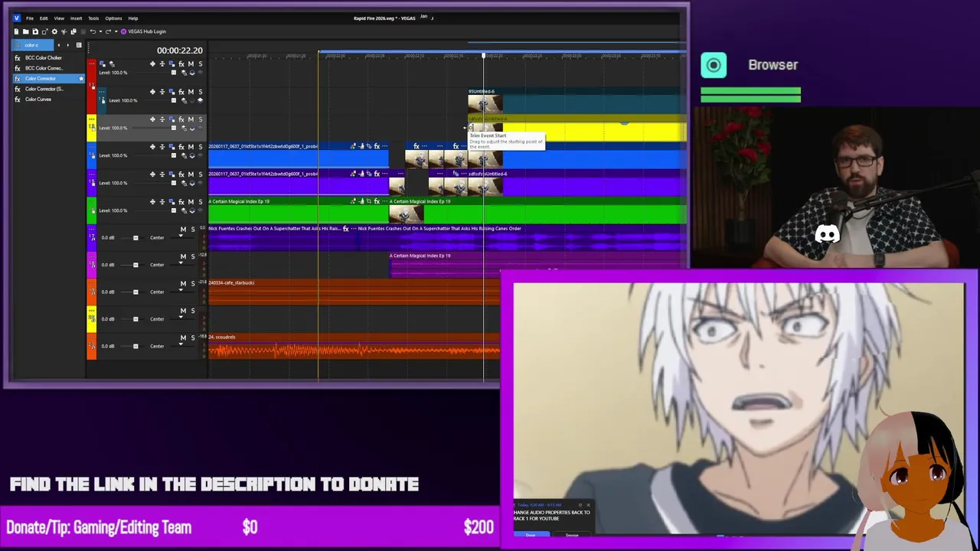Image resolution: width=980 pixels, height=551 pixels.
Task: Click the Save project icon in toolbar
Action: [x=35, y=31]
